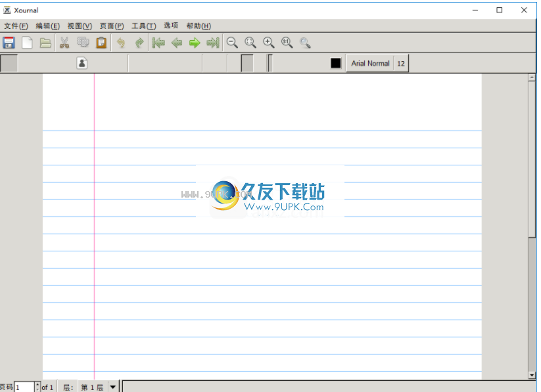
Task: Minimize the Xournal window
Action: [x=475, y=10]
